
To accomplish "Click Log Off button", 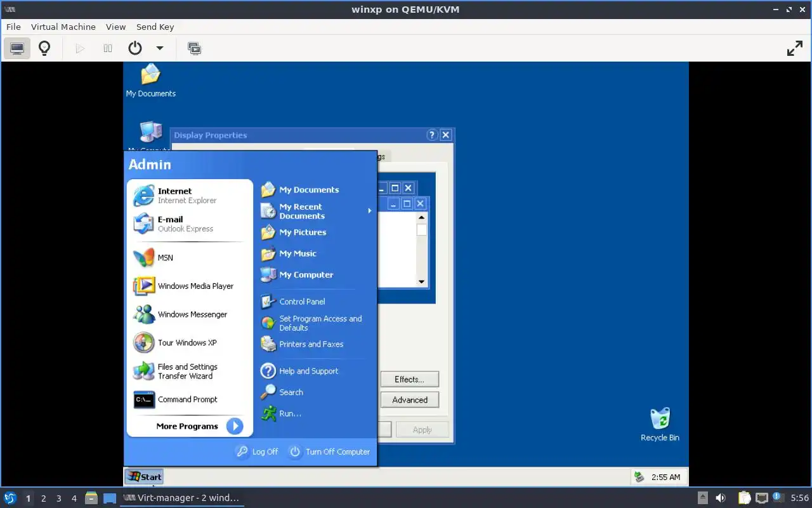I will [257, 451].
